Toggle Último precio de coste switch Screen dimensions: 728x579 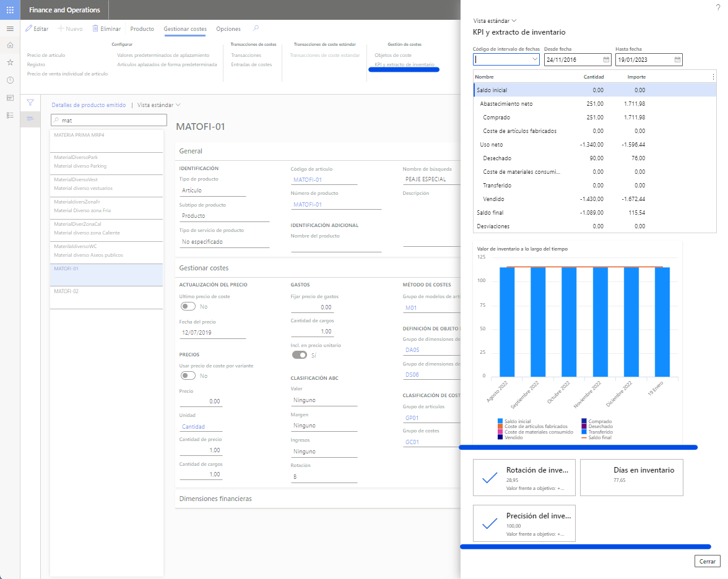pos(188,306)
